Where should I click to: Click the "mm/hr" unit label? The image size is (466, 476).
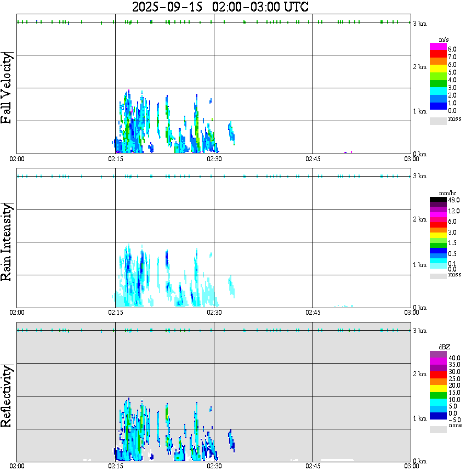tap(447, 193)
